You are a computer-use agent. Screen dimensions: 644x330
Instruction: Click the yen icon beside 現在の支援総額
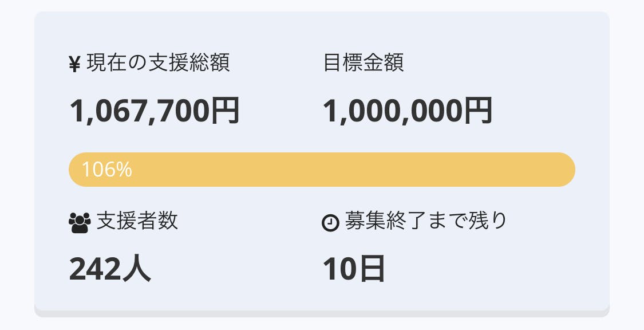point(74,65)
